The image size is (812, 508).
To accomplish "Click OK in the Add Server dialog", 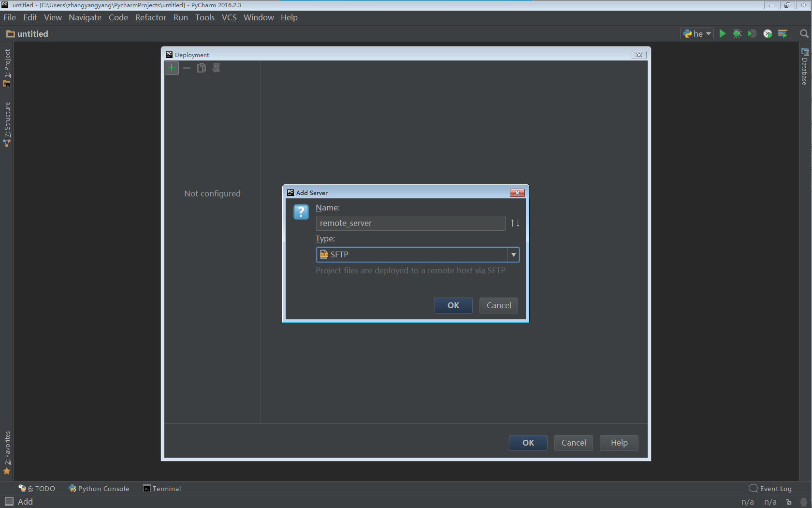I will click(x=453, y=305).
